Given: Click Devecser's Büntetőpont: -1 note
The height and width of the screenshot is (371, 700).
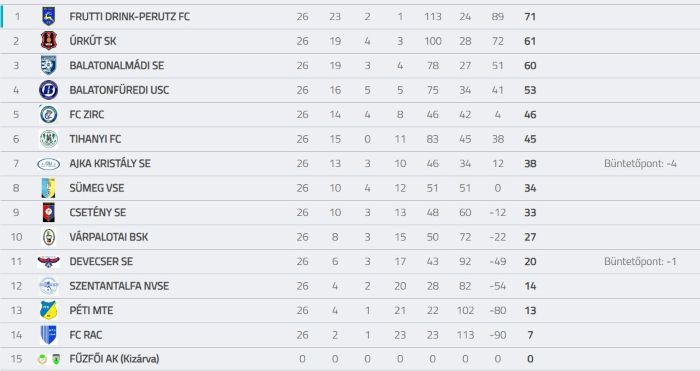Looking at the screenshot, I should [x=640, y=262].
